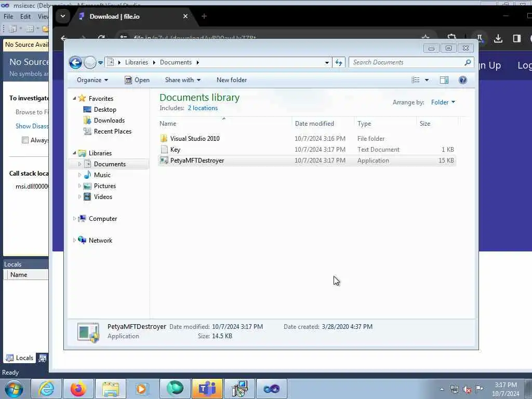Image resolution: width=532 pixels, height=399 pixels.
Task: Click the browser downloads icon
Action: coord(498,38)
